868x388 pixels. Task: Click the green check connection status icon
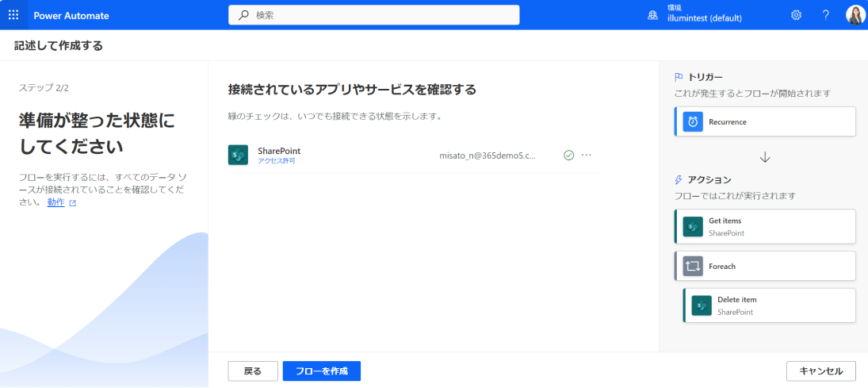coord(568,156)
